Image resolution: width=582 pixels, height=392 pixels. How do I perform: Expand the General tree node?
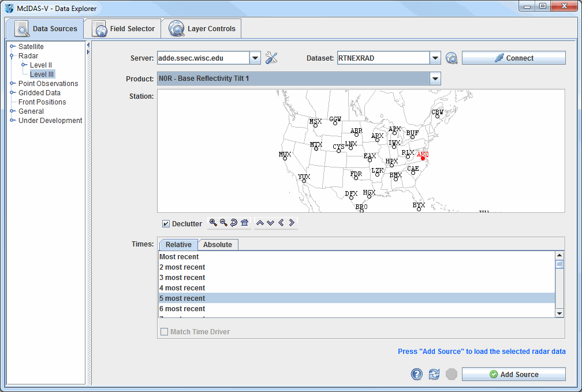click(12, 111)
